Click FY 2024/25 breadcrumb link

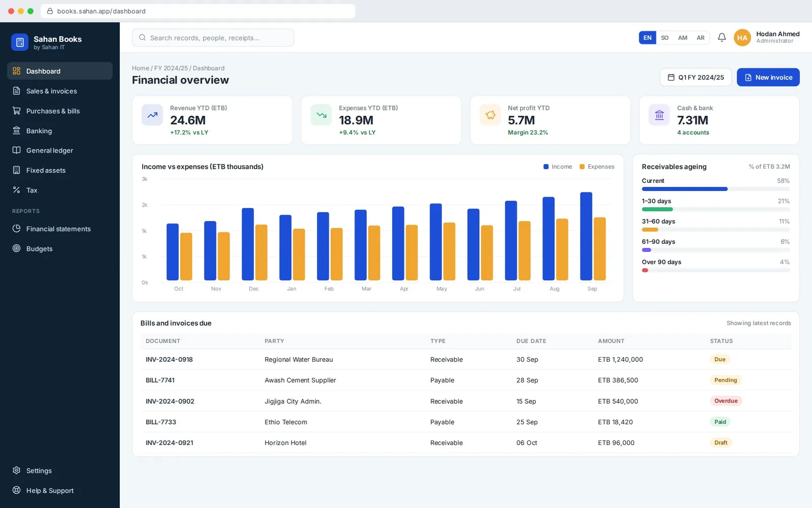point(171,68)
